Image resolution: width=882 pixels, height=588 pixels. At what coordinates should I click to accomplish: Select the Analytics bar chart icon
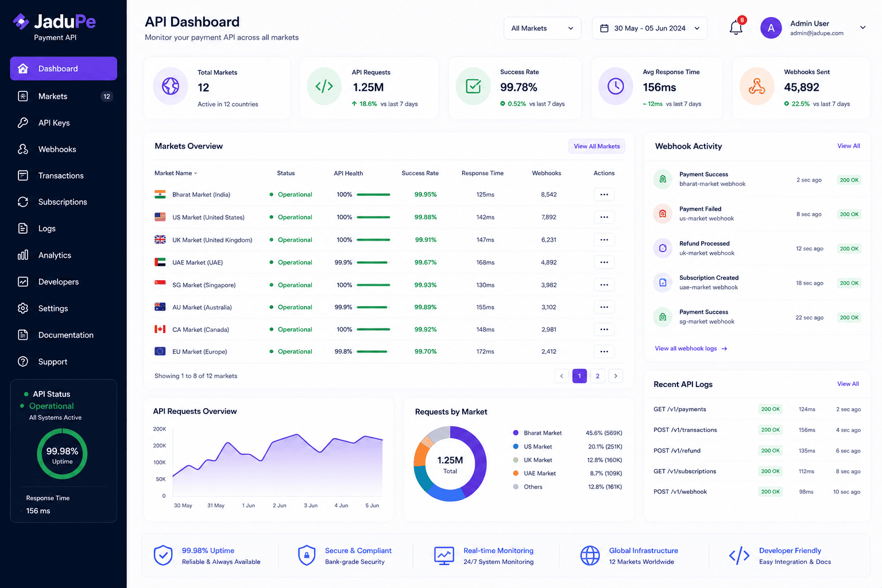pyautogui.click(x=23, y=255)
